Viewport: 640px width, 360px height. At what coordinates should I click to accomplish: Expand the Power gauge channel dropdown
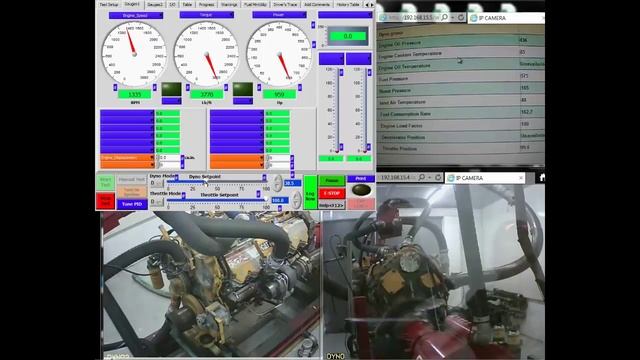click(279, 15)
